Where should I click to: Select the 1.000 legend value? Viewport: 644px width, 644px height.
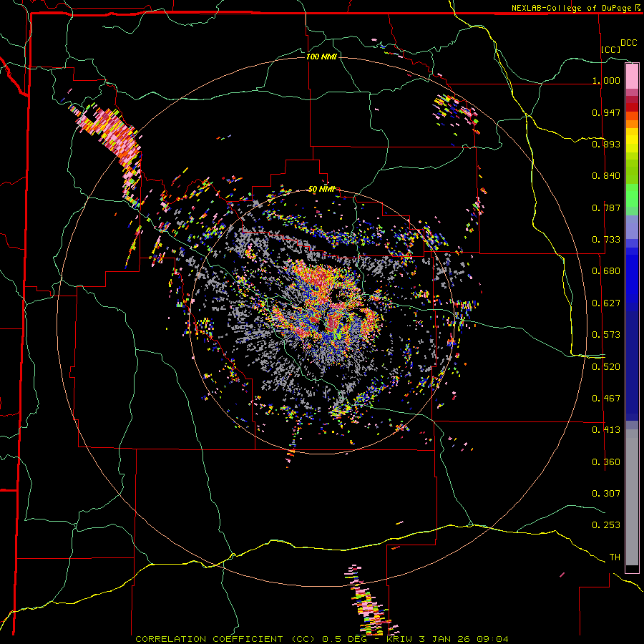(x=606, y=80)
